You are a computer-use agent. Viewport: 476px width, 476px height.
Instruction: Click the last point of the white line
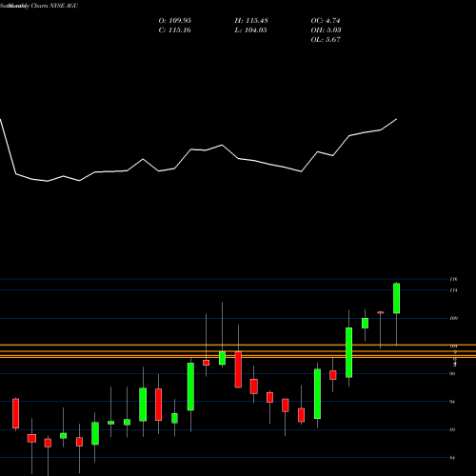tap(397, 119)
